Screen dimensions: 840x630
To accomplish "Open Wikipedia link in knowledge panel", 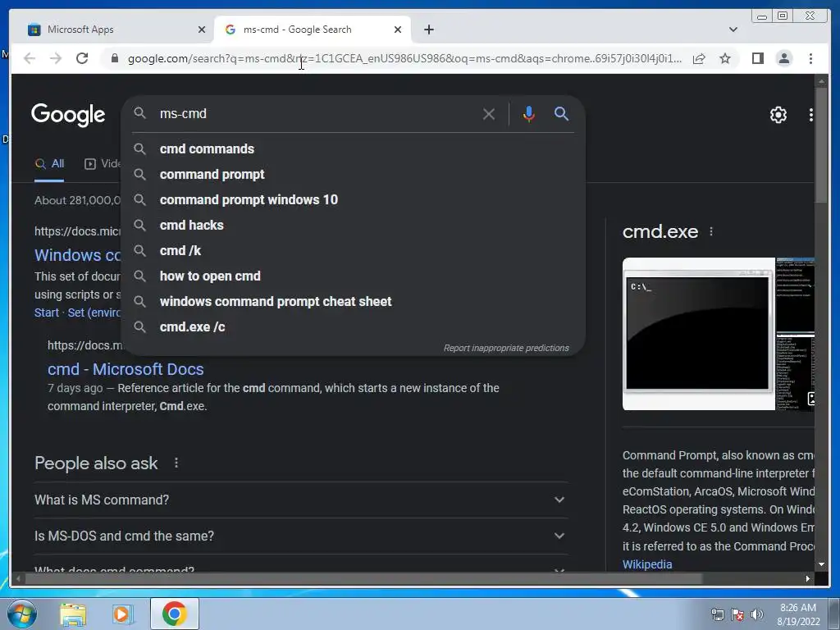I will (647, 564).
